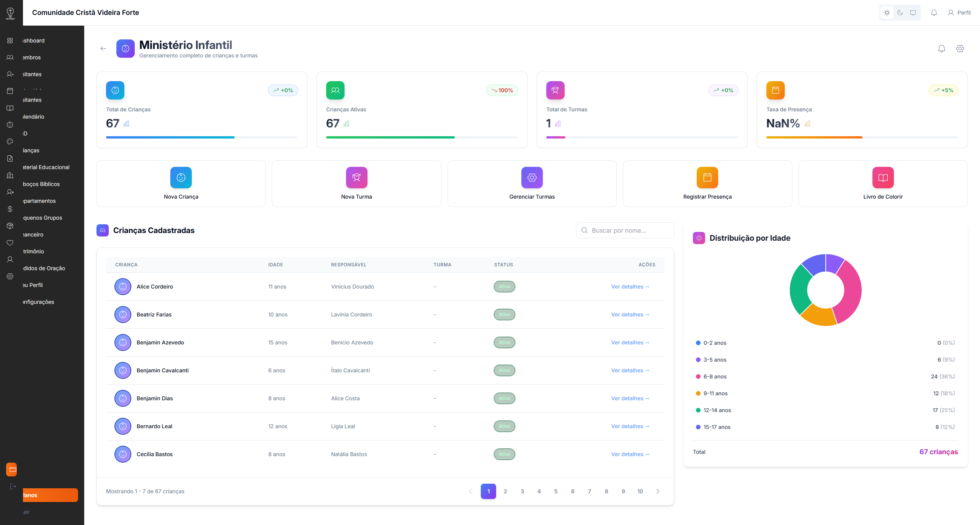Viewport: 980px width, 525px height.
Task: Click the notification bell in top header
Action: coord(934,13)
